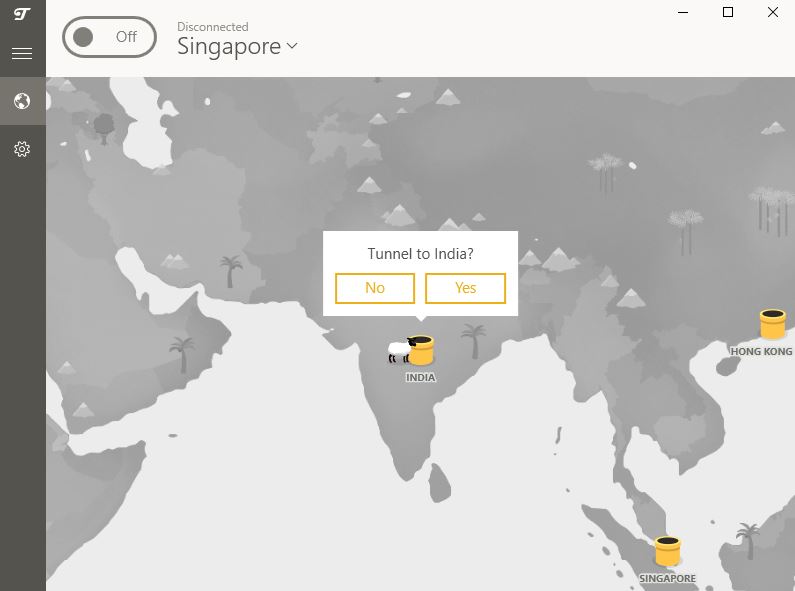Screen dimensions: 795x591
Task: Click the Disconnected status text
Action: (213, 27)
